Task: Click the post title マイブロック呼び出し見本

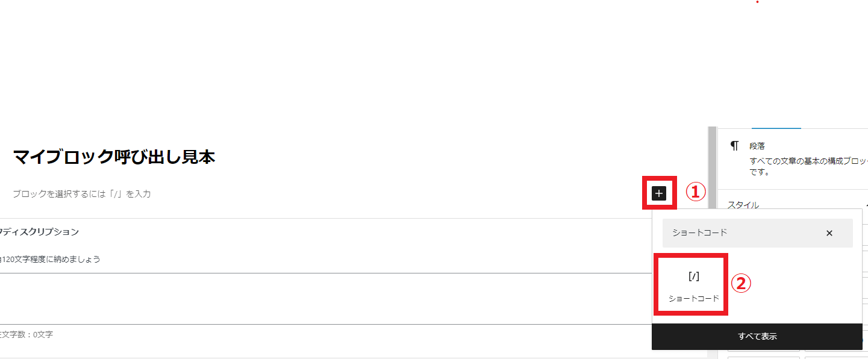Action: (114, 157)
